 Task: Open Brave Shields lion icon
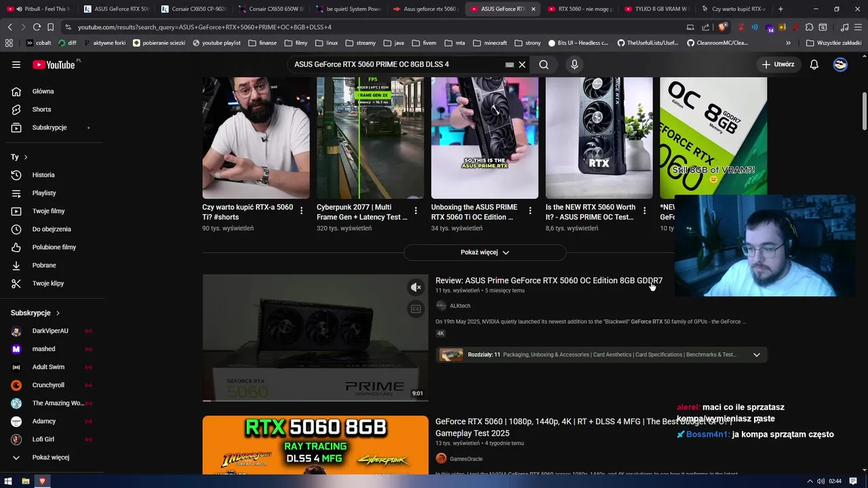click(723, 27)
